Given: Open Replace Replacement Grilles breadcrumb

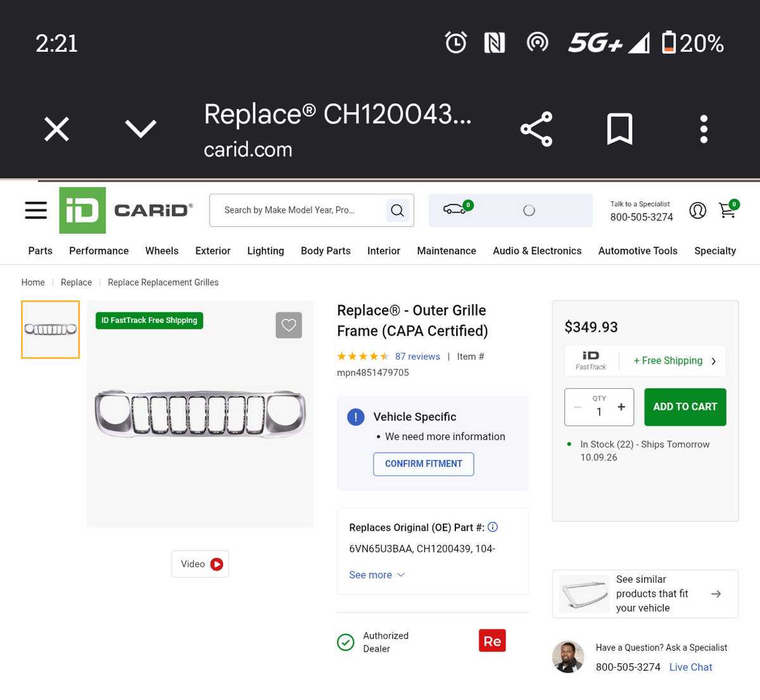Looking at the screenshot, I should (x=163, y=283).
